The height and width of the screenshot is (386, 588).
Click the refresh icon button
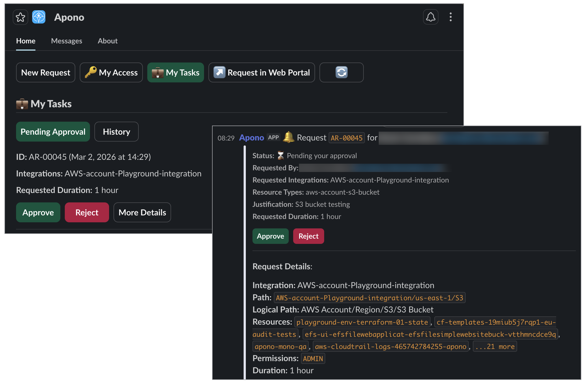(x=341, y=72)
